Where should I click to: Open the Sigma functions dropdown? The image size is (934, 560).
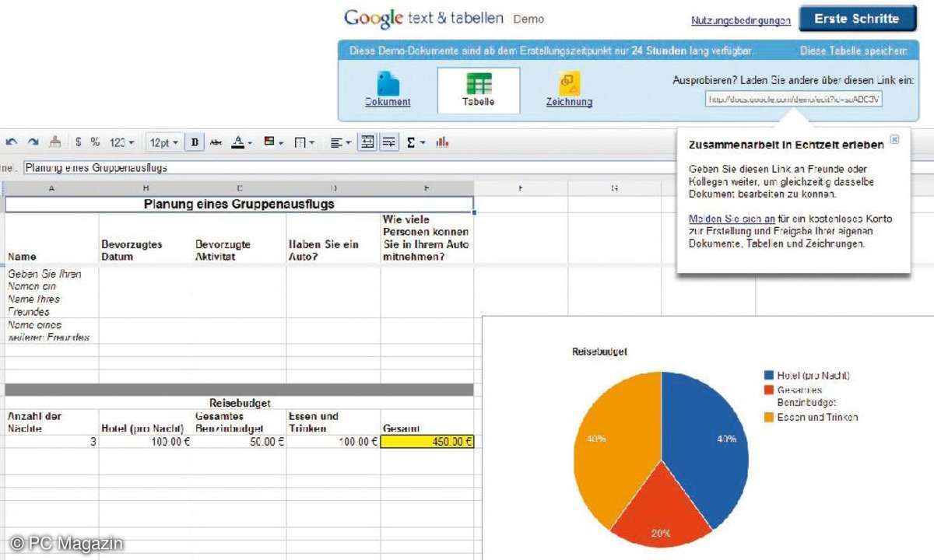(x=416, y=142)
